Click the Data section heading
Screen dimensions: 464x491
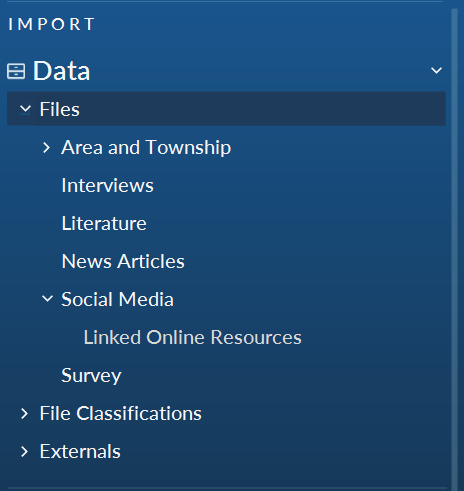[61, 71]
